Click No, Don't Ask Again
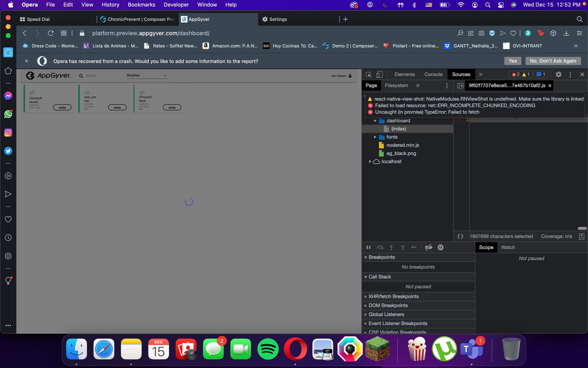The width and height of the screenshot is (588, 368). click(553, 61)
